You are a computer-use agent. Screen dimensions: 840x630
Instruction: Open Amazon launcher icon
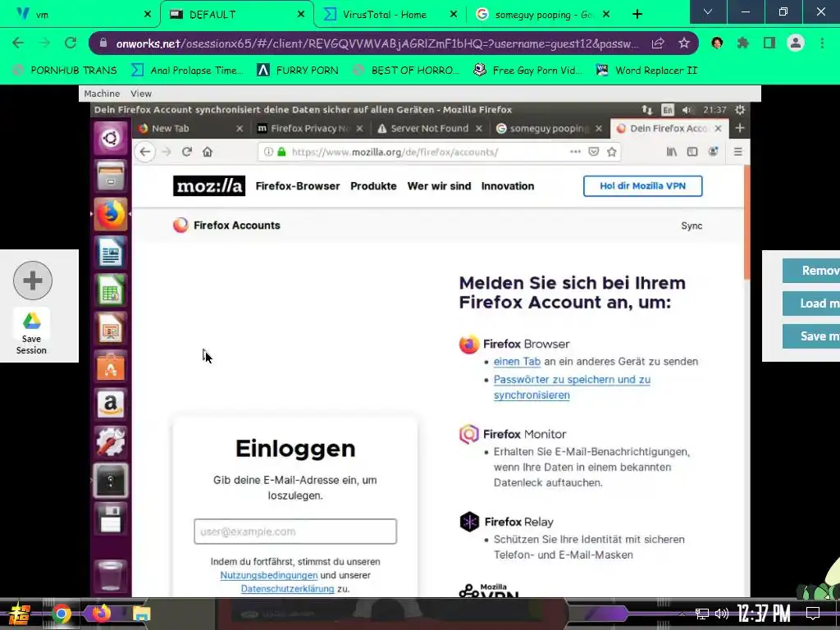click(111, 404)
